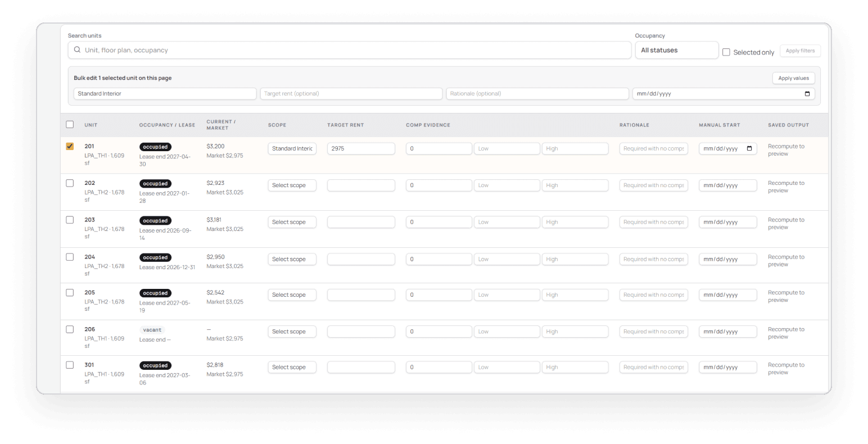
Task: Open Select scope dropdown for unit 205
Action: [x=292, y=295]
